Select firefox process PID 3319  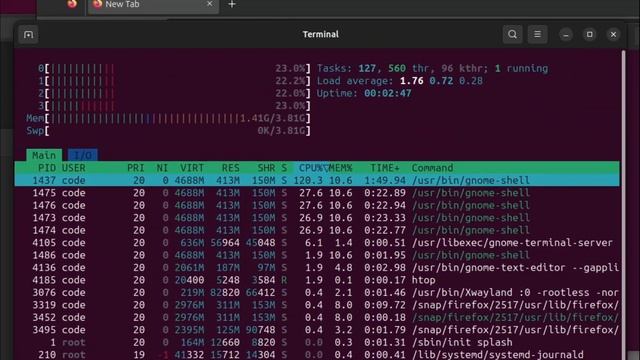[x=317, y=305]
